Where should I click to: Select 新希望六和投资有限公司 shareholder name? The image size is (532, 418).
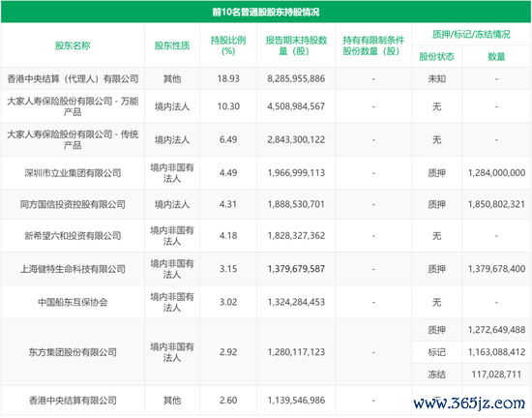tap(73, 235)
